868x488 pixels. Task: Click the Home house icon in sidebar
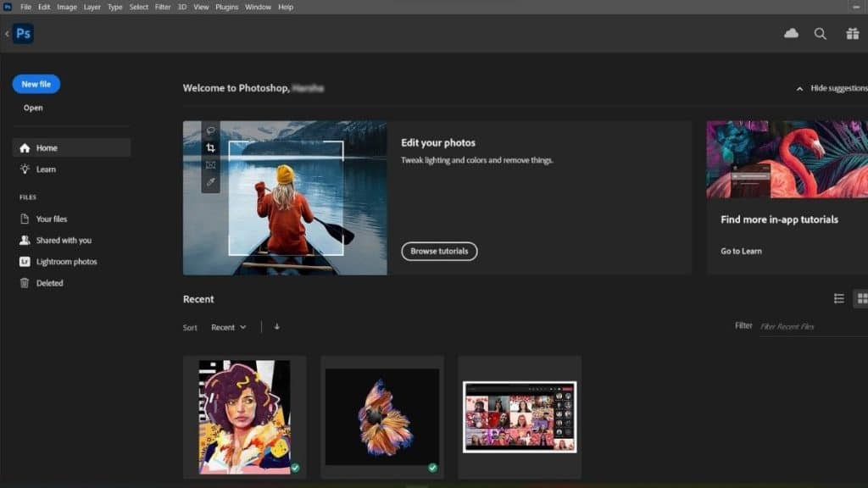point(25,147)
